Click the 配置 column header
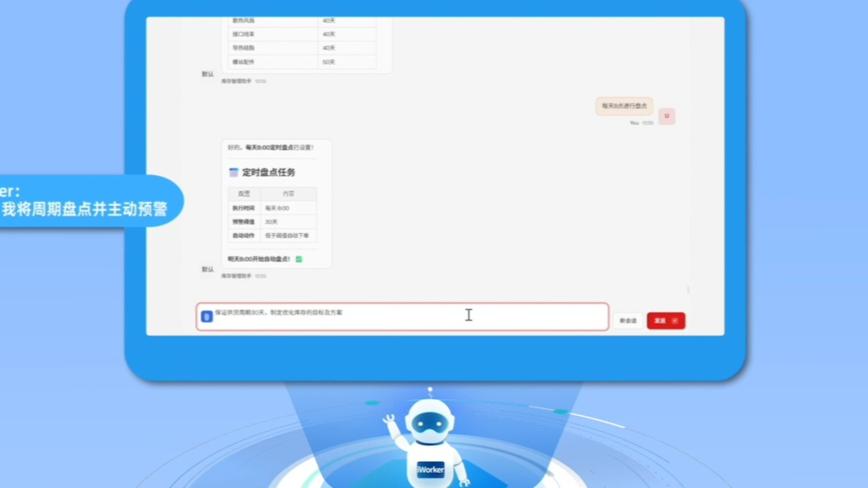The width and height of the screenshot is (868, 488). point(244,194)
